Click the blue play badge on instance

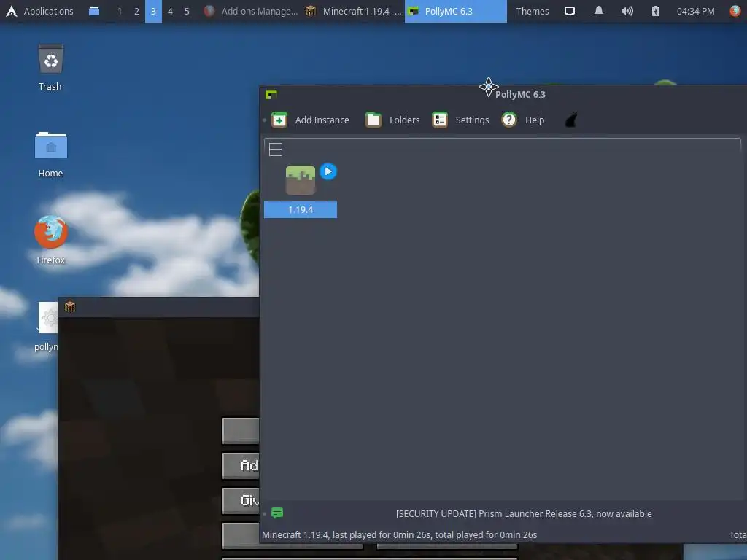click(328, 171)
